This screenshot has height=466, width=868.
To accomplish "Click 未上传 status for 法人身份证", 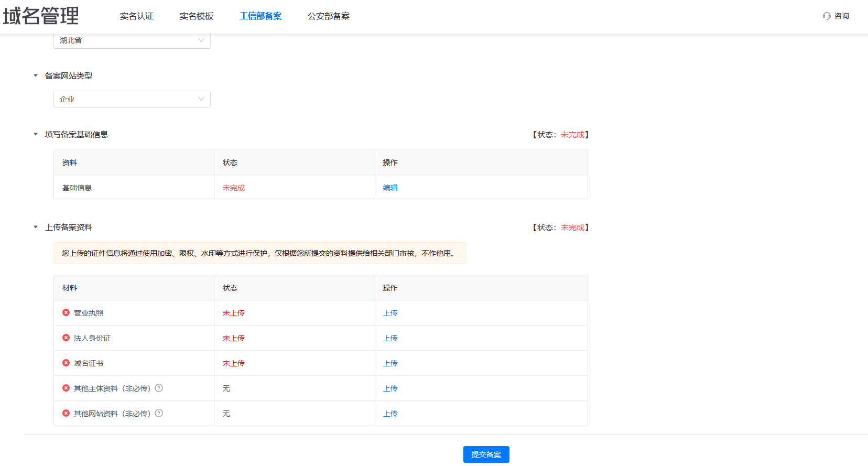I will [x=234, y=338].
